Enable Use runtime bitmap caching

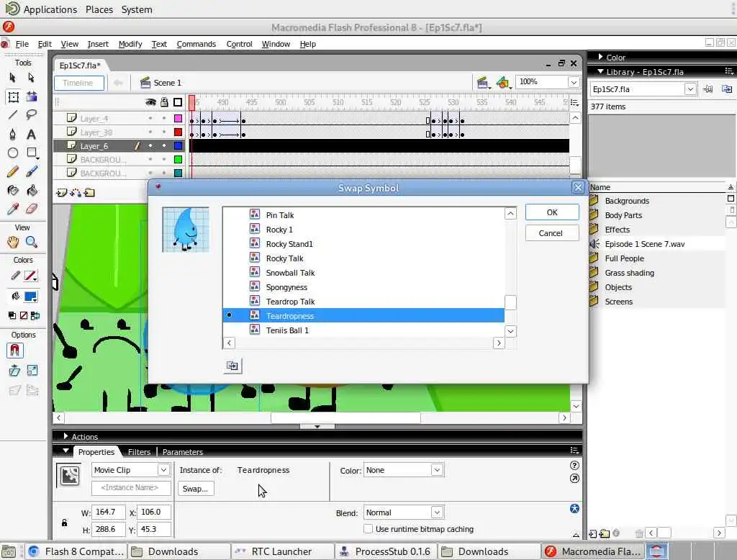(x=368, y=529)
